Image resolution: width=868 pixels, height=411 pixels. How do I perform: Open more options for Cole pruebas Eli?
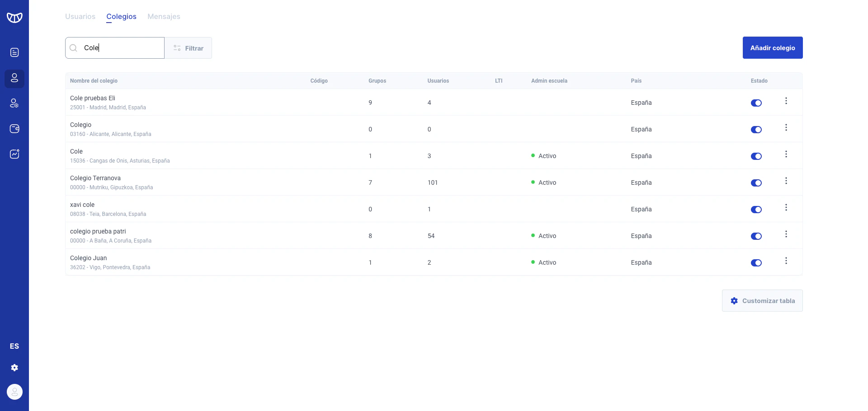pyautogui.click(x=786, y=101)
